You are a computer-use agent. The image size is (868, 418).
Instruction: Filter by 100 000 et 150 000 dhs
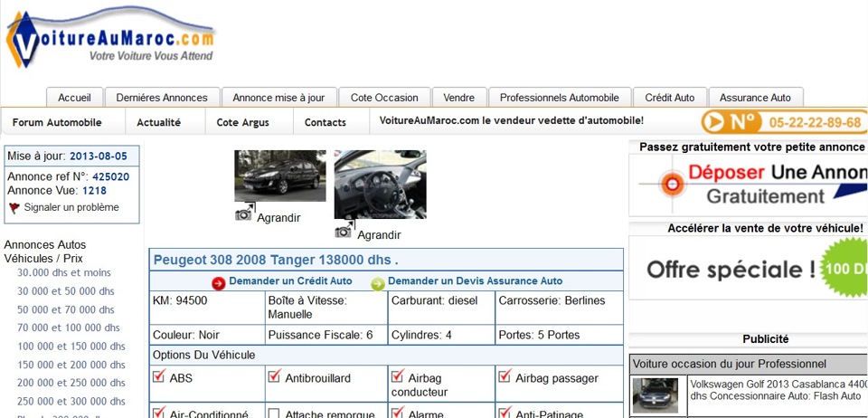[71, 347]
